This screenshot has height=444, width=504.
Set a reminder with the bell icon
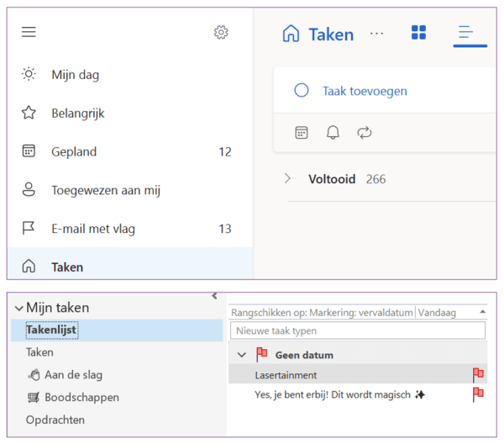point(333,133)
